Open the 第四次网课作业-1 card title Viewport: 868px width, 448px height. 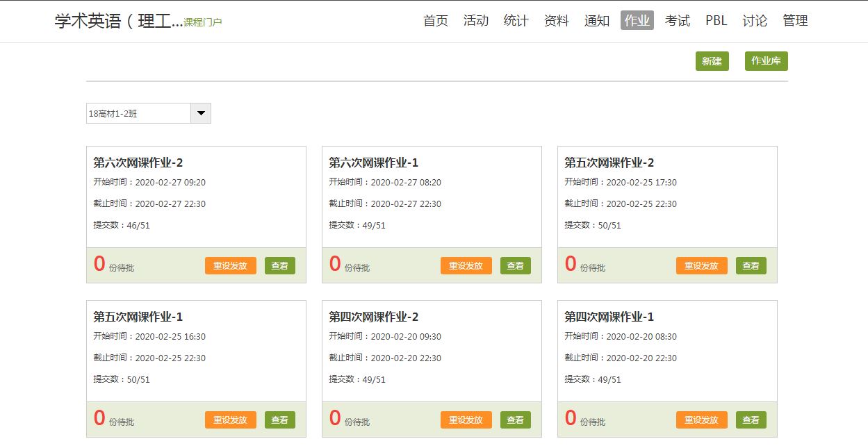tap(609, 317)
